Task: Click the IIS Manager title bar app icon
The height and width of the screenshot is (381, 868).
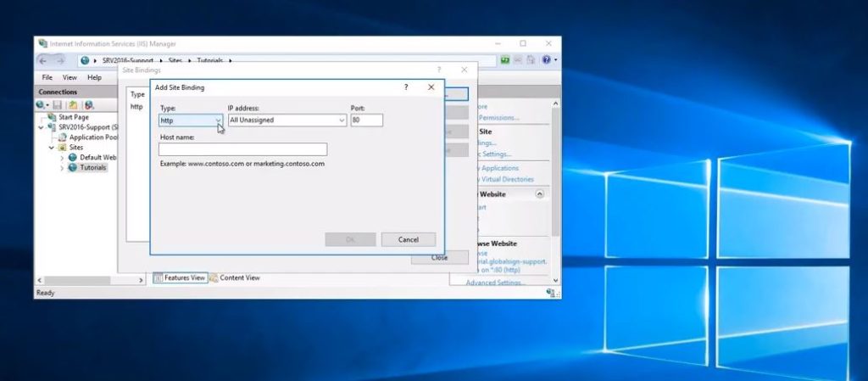Action: [42, 44]
